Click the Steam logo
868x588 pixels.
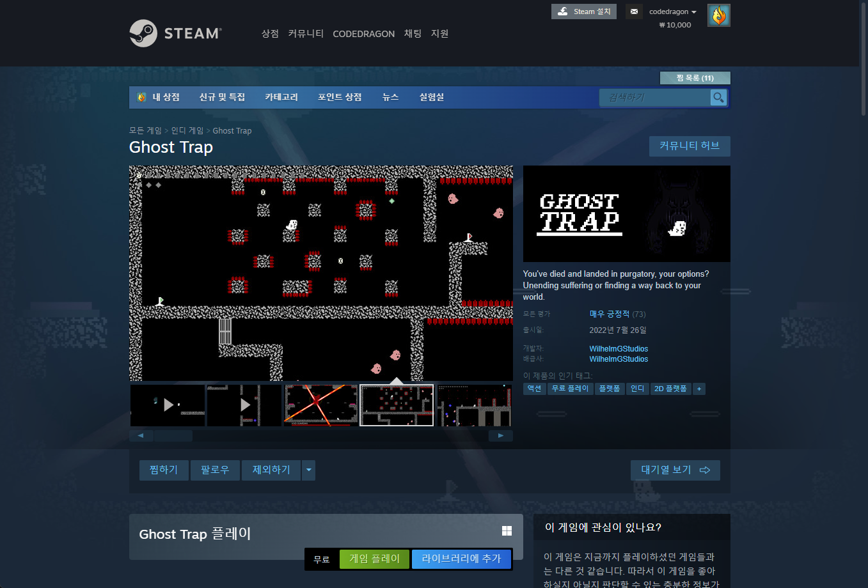click(175, 33)
